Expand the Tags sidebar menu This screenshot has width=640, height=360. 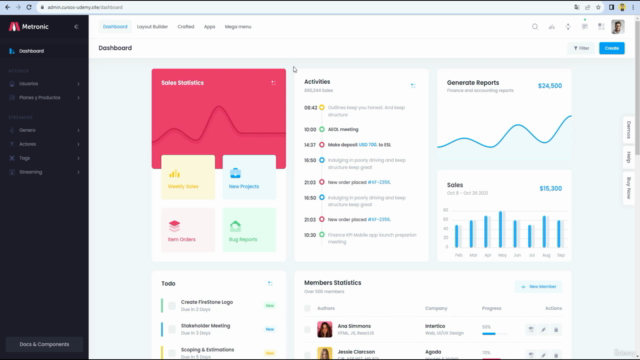tap(44, 158)
